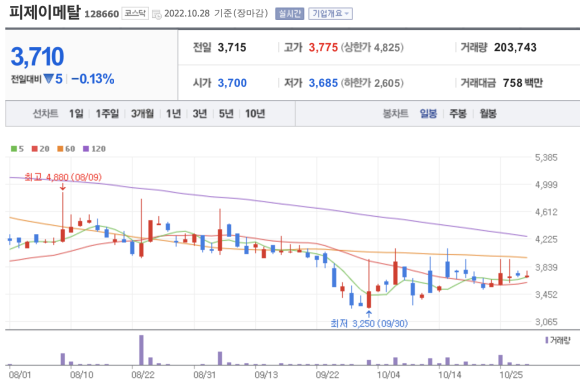
Task: Click the 거래량 volume legend
Action: 558,340
